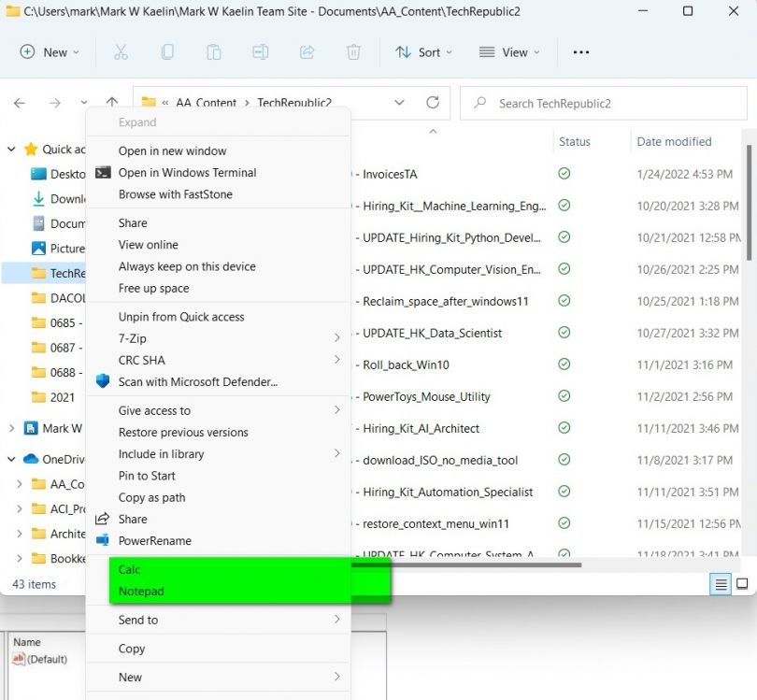Click the Rename icon on the command bar
This screenshot has height=700, width=757.
pyautogui.click(x=260, y=52)
